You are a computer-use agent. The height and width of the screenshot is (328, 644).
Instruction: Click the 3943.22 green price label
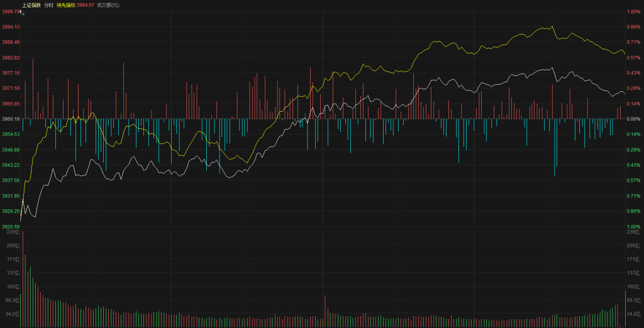(x=11, y=165)
